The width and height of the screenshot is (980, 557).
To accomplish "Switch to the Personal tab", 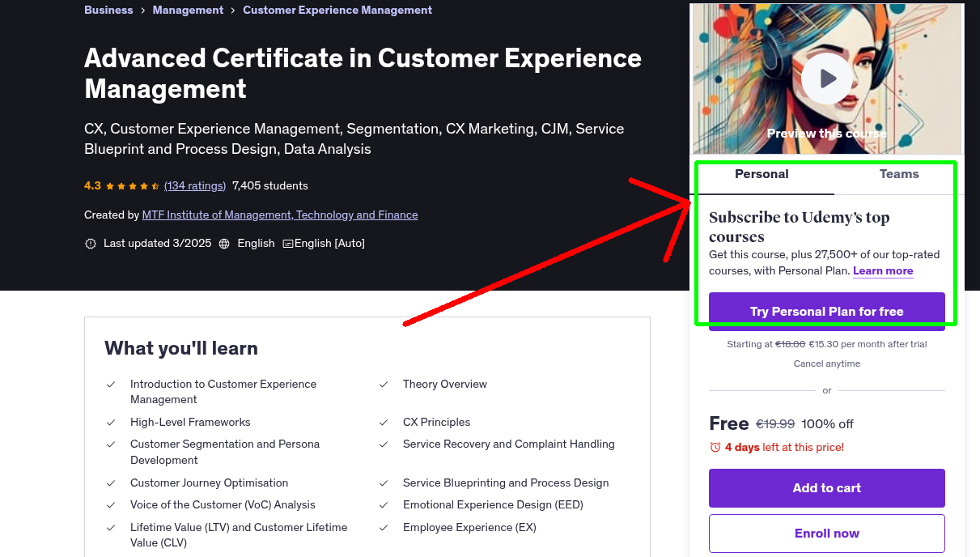I will pos(762,174).
